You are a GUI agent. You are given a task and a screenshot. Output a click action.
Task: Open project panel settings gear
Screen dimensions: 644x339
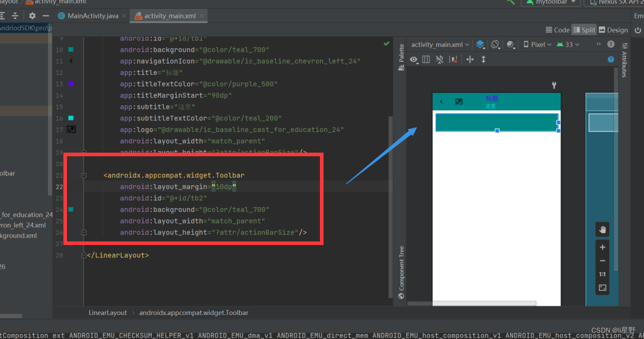[x=32, y=16]
